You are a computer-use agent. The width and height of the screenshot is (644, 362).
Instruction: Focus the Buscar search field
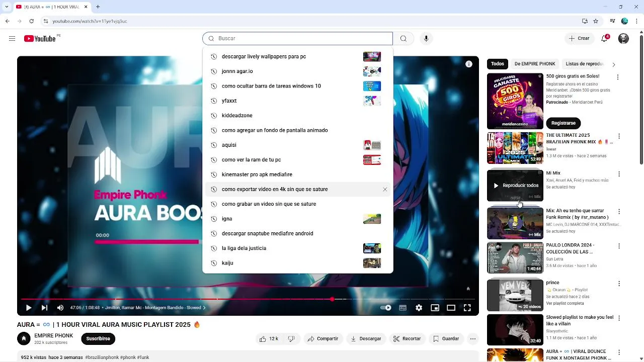click(x=297, y=39)
